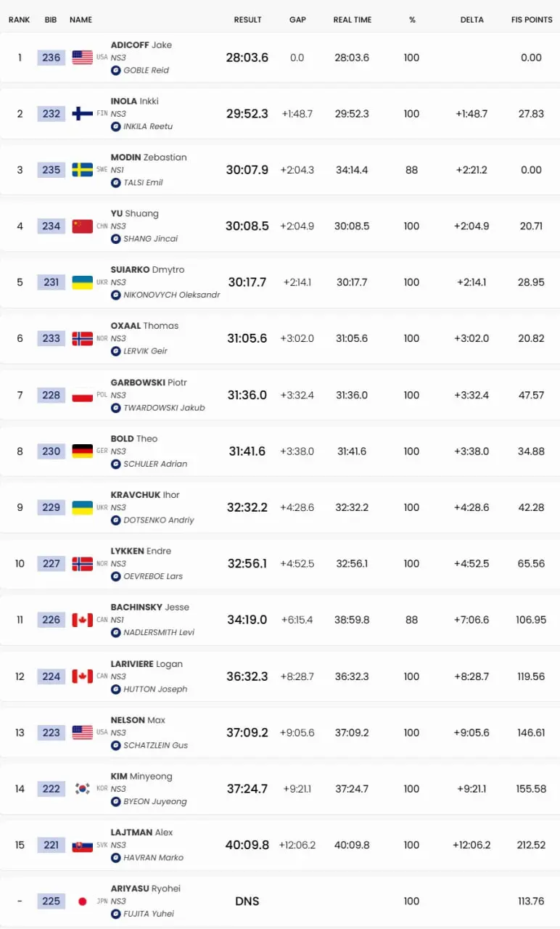Viewport: 560px width, 929px height.
Task: Click the Finland flag next to Inola Inkki
Action: click(83, 114)
